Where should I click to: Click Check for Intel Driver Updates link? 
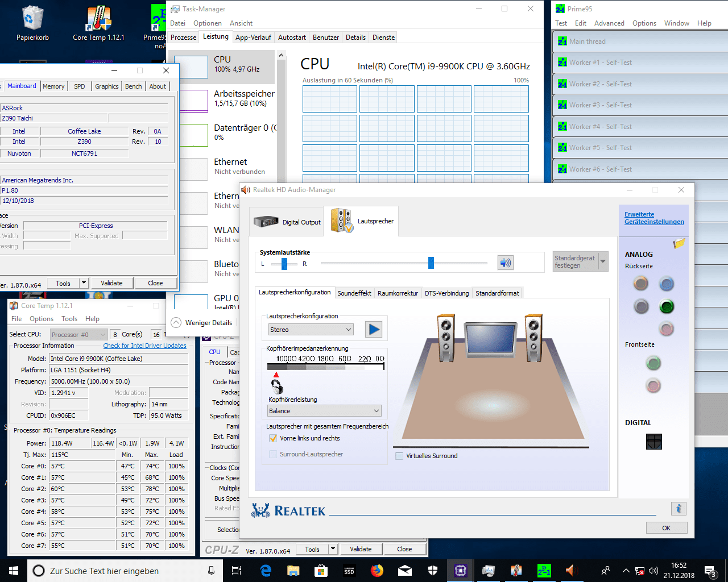(145, 346)
